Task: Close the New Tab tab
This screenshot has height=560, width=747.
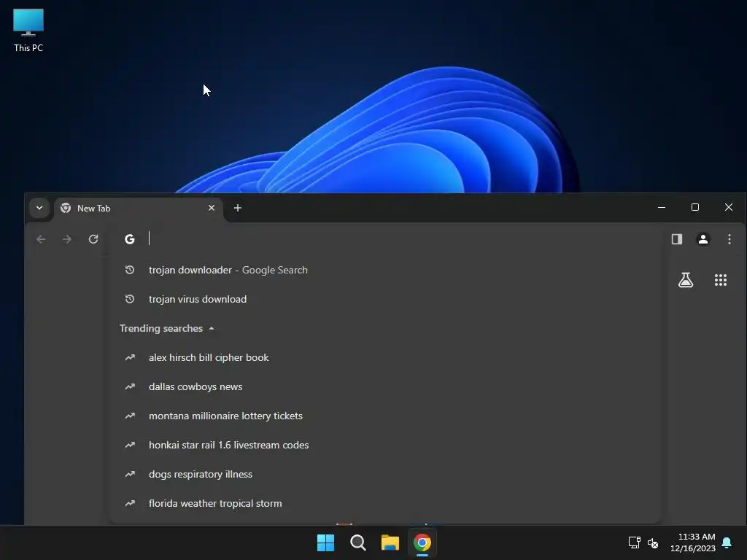Action: tap(212, 208)
